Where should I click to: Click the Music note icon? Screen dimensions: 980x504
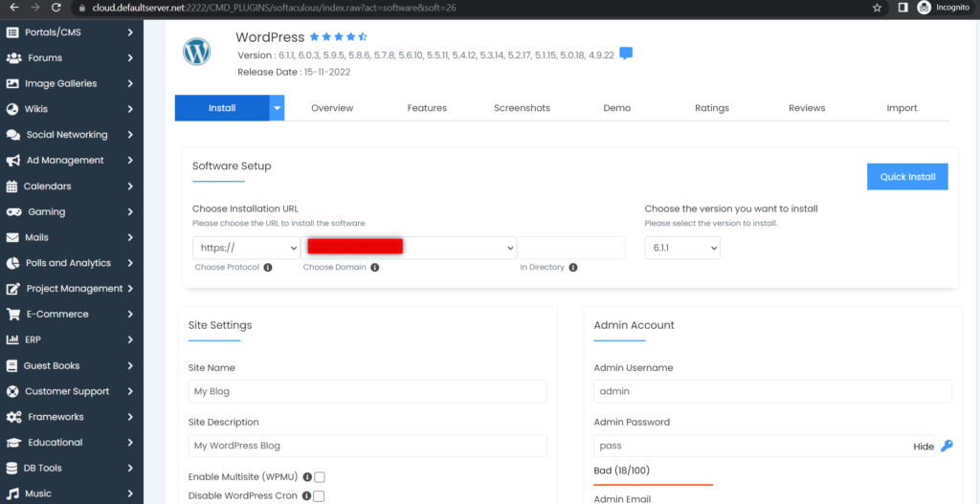(11, 493)
